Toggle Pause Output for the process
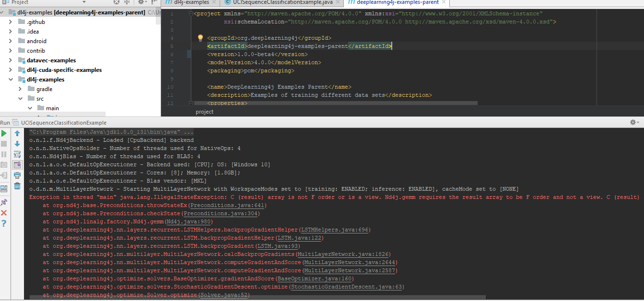The width and height of the screenshot is (644, 301). (x=4, y=155)
